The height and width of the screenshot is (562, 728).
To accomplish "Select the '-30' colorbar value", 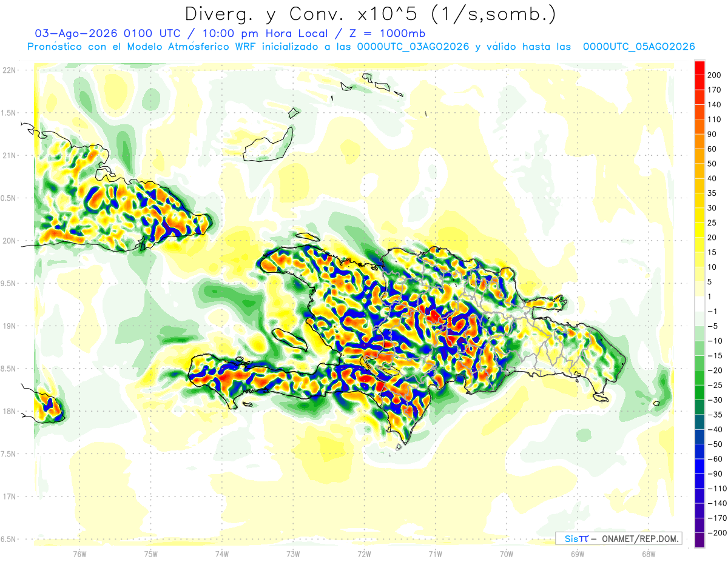I will (x=714, y=401).
